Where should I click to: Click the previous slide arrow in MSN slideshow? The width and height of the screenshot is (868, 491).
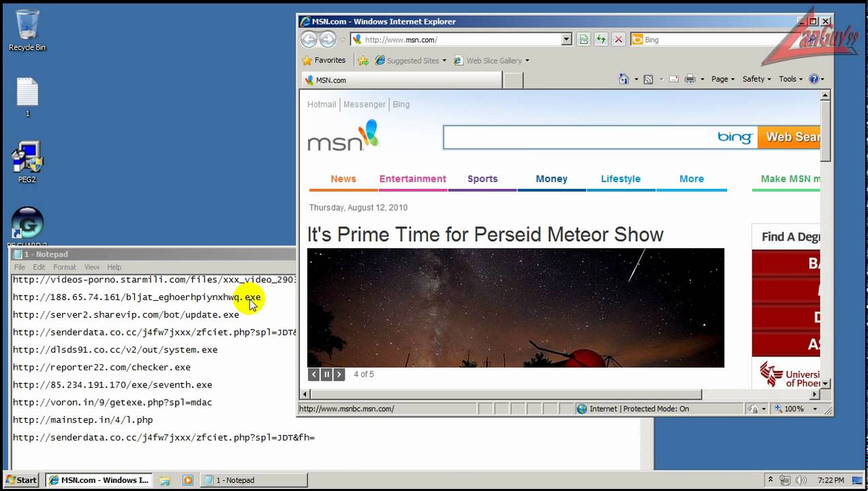click(x=313, y=374)
